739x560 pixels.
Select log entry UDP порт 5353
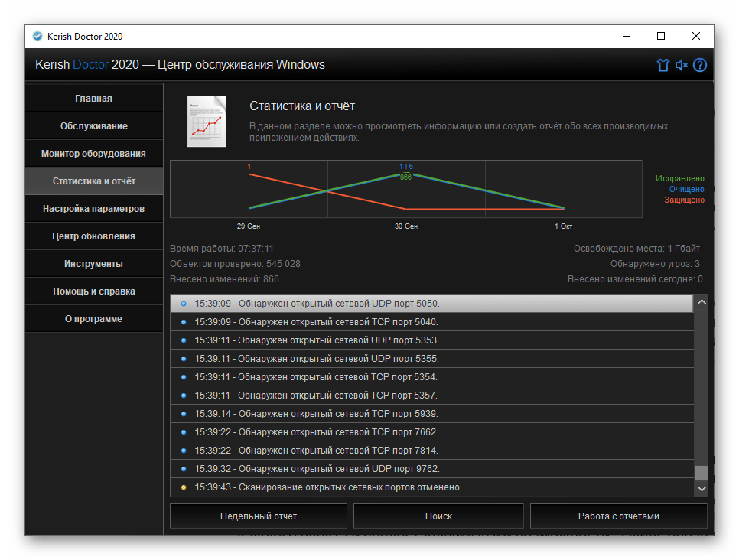coord(431,340)
